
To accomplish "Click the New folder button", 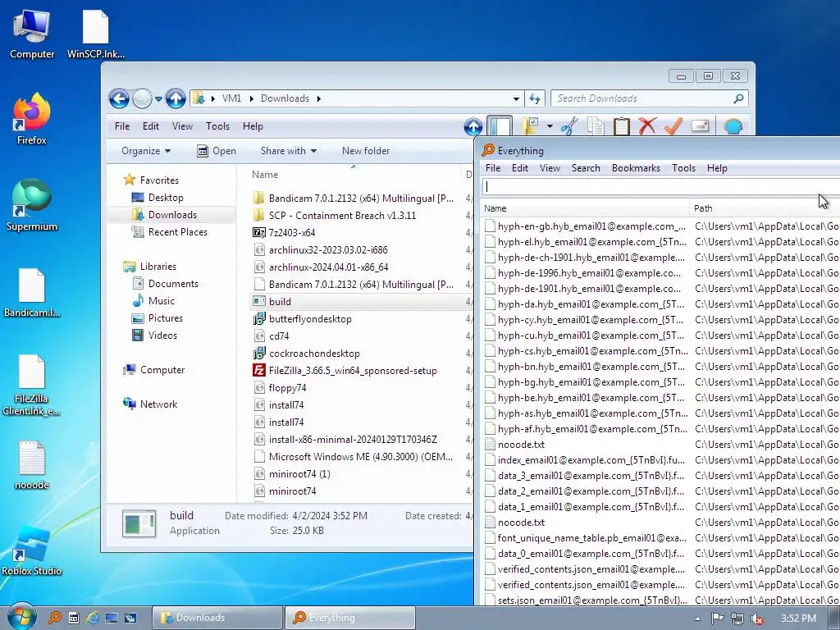I will point(366,151).
